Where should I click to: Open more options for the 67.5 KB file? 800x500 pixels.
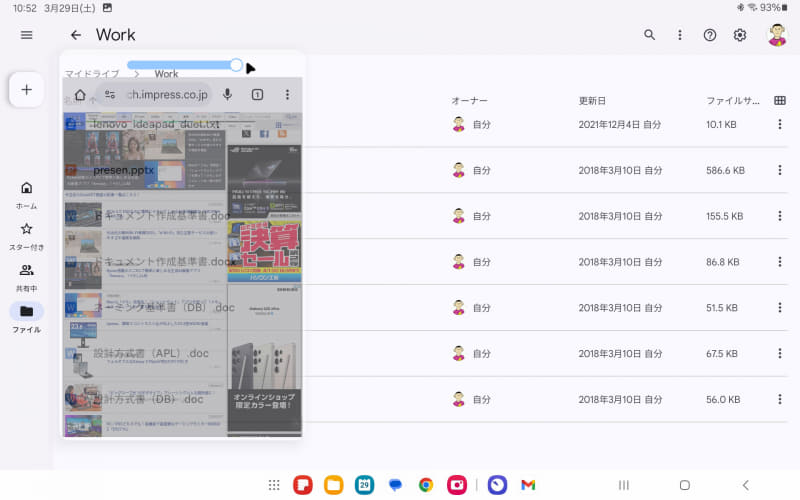pyautogui.click(x=780, y=354)
